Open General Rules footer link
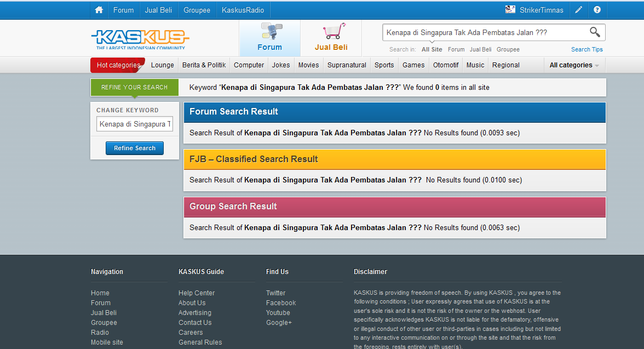Screen dimensions: 644x349 pyautogui.click(x=200, y=342)
